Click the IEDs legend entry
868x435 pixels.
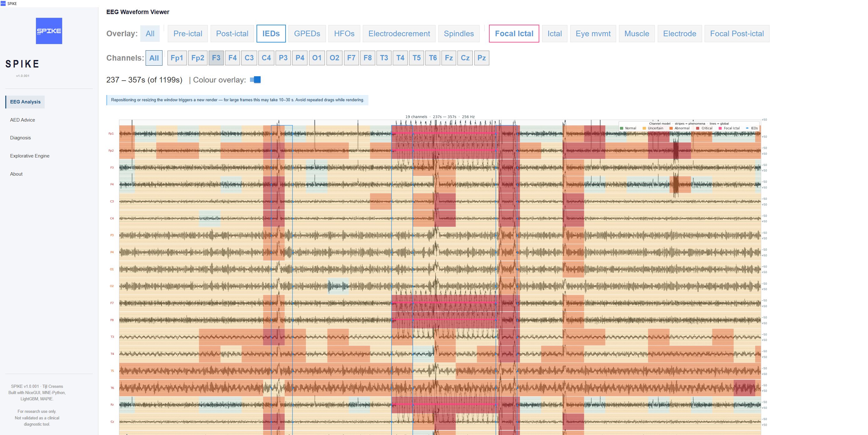pos(752,128)
